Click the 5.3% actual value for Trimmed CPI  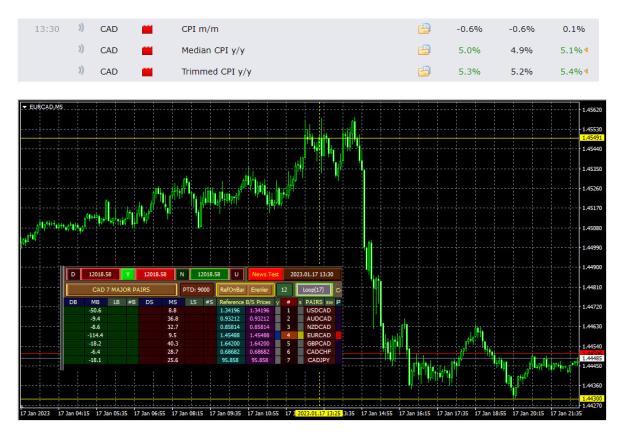click(x=469, y=72)
